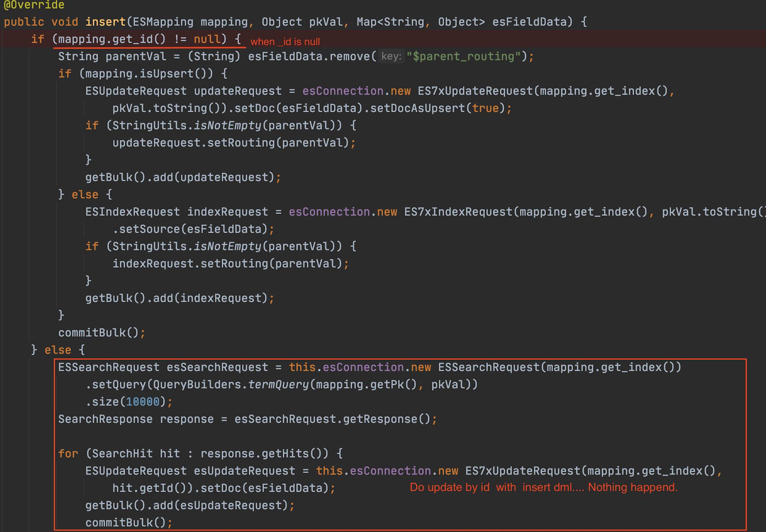Click the updateRequest.setRouting call
This screenshot has height=532, width=766.
[233, 143]
